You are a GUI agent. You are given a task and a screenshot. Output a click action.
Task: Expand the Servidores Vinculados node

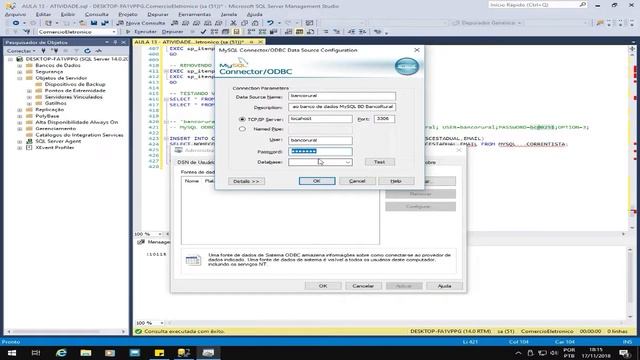[29, 97]
